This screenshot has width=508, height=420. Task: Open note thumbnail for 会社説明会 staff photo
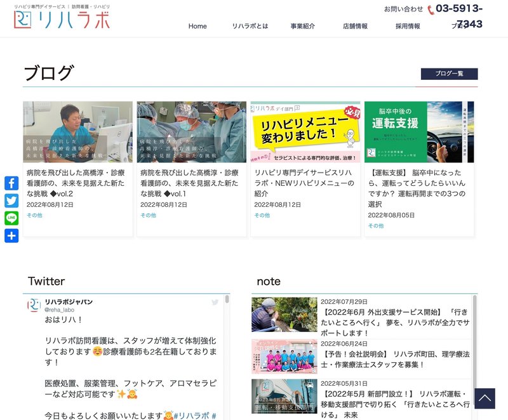pyautogui.click(x=284, y=357)
